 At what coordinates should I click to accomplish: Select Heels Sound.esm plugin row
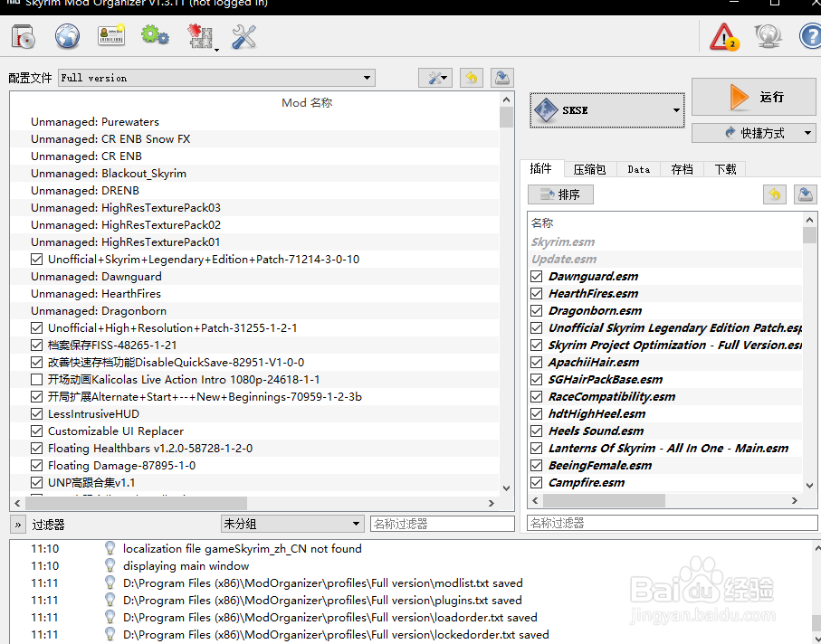tap(665, 431)
